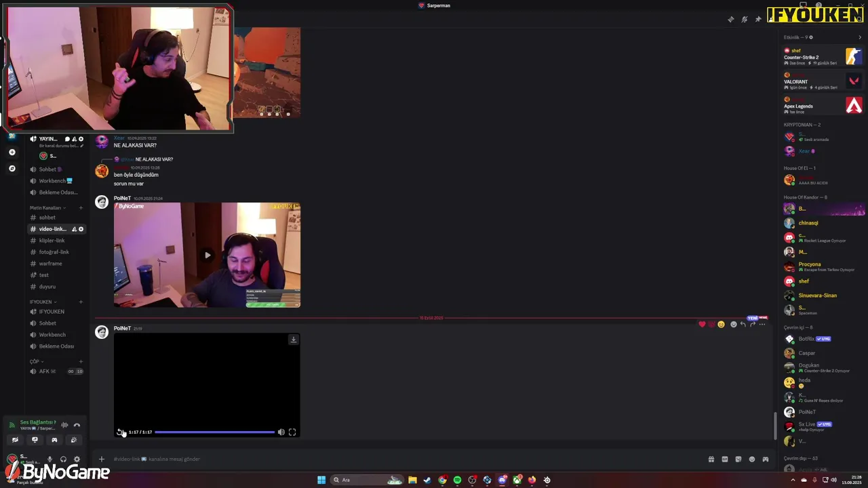The height and width of the screenshot is (488, 868).
Task: Open soundboard in voice panel
Action: [74, 440]
